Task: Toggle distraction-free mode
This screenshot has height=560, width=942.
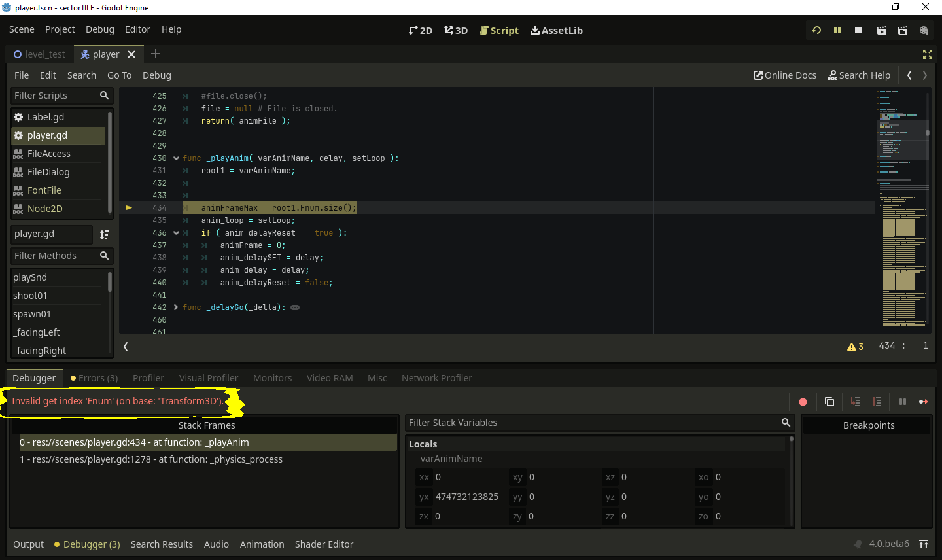Action: pos(928,54)
